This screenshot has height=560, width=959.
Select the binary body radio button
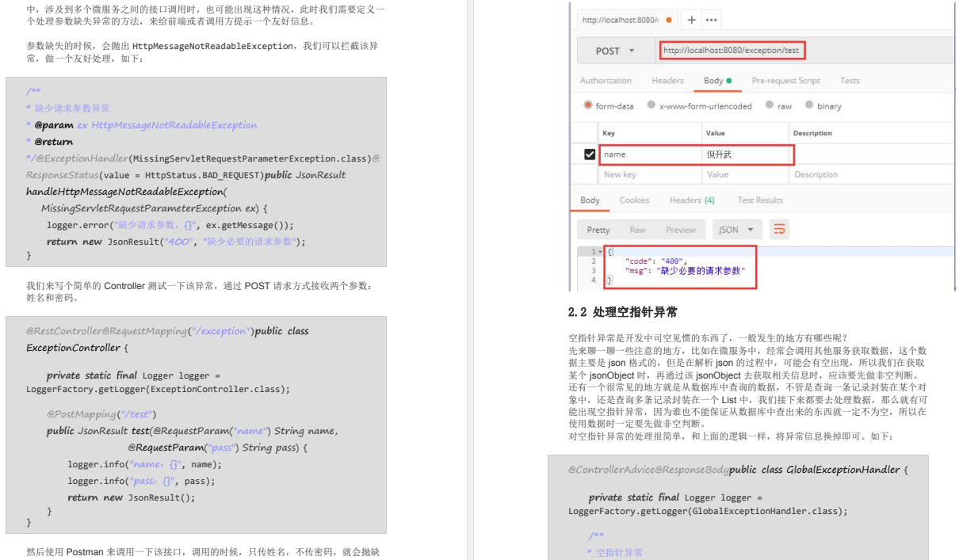(809, 105)
